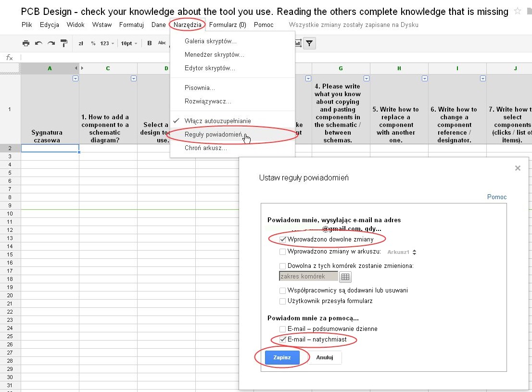The image size is (532, 392).
Task: Open the Pomoc menu in menu bar
Action: point(264,25)
